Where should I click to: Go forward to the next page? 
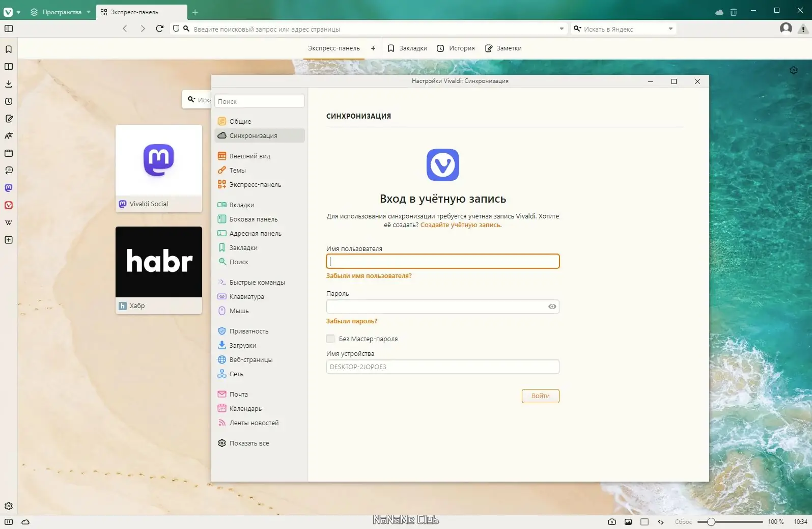point(143,29)
